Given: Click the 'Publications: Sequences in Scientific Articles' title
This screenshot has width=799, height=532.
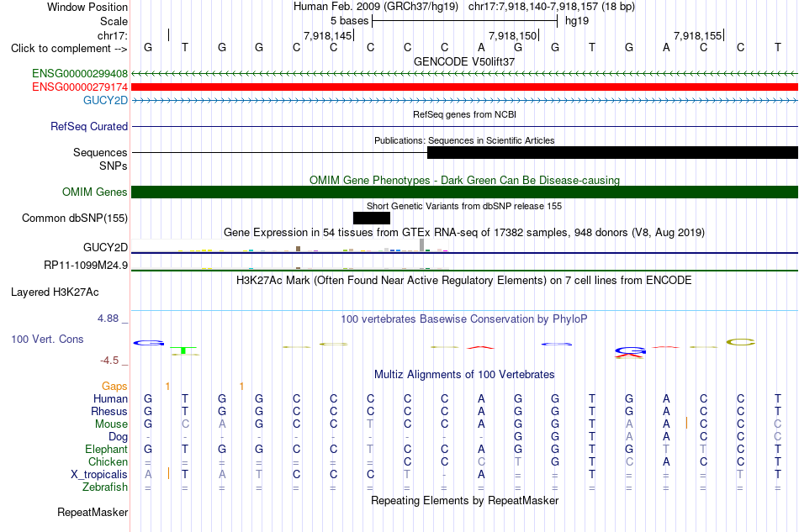Looking at the screenshot, I should click(x=464, y=140).
